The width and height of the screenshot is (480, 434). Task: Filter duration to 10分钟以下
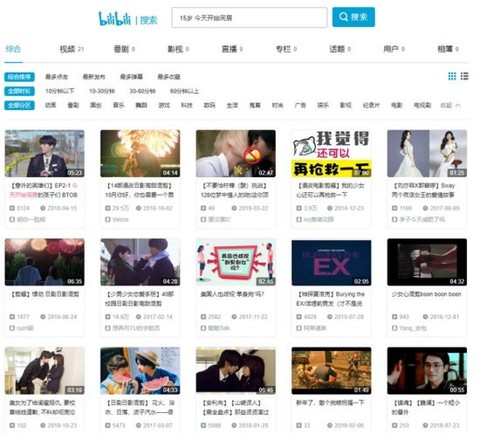[x=60, y=91]
